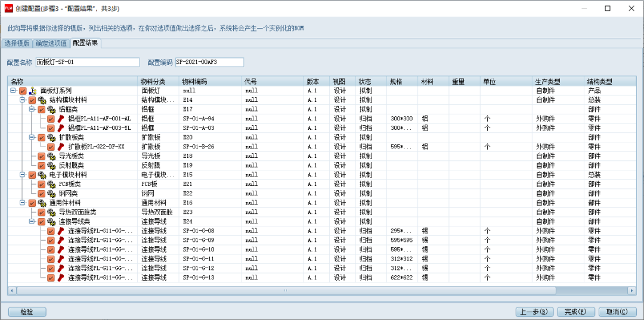Collapse the 铝框类 node
The height and width of the screenshot is (320, 644).
32,110
